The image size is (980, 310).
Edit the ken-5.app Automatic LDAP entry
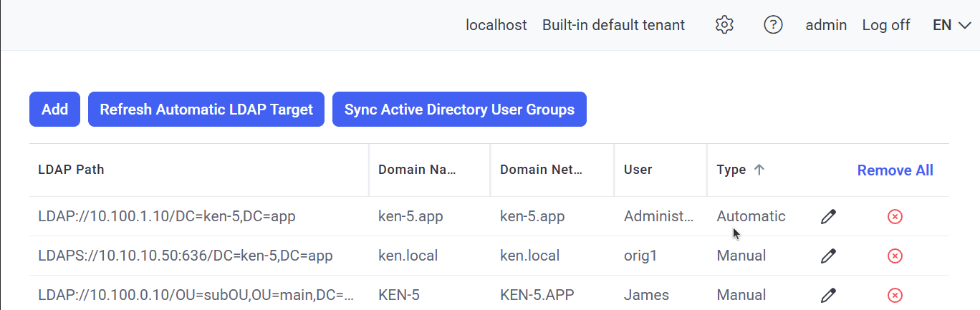pos(828,216)
